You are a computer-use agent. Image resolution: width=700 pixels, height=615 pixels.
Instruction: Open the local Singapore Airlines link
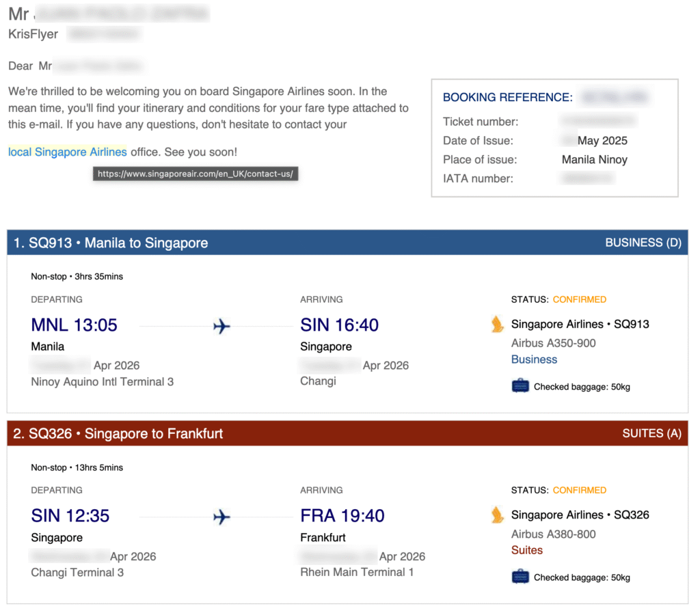67,152
